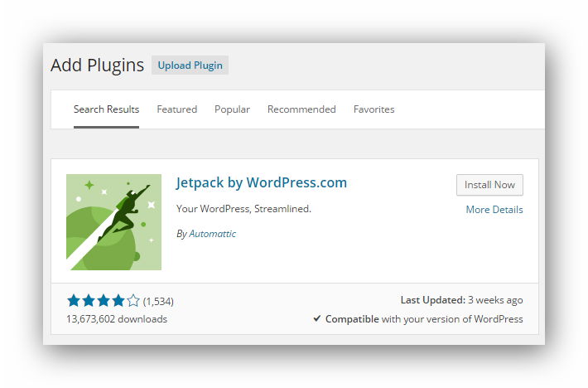Go to the Favorites tab

pyautogui.click(x=374, y=109)
